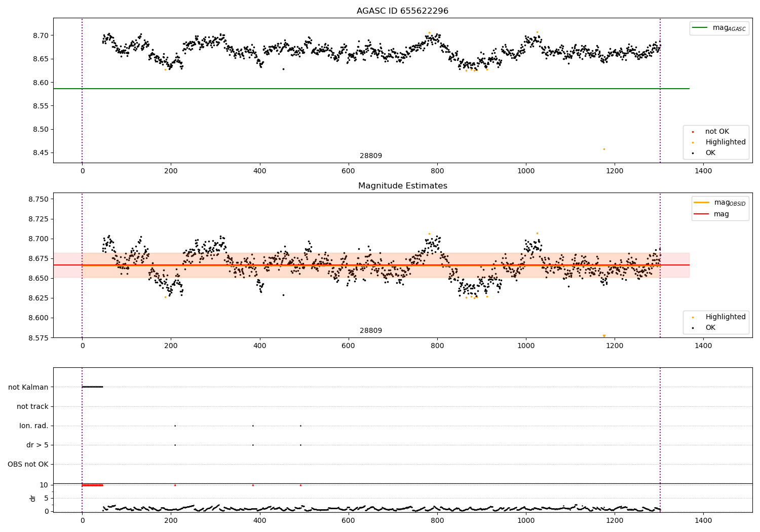Click the 8.45 y-axis tick label
Screen dimensions: 760x532
coord(41,153)
